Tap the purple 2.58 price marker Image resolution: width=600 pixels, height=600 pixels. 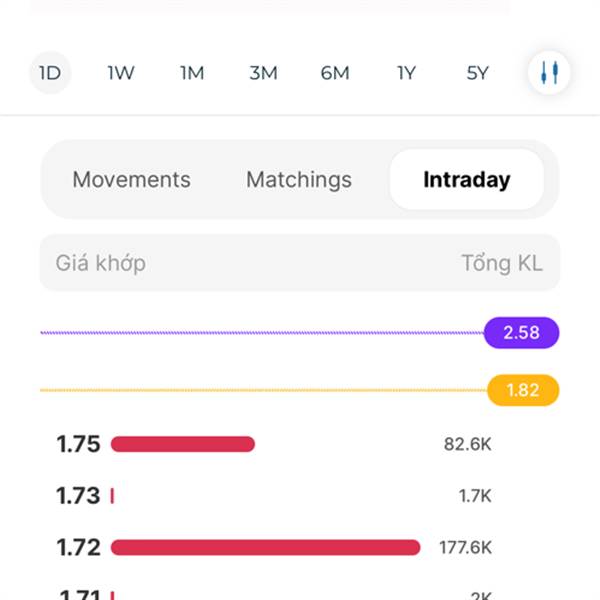tap(522, 333)
